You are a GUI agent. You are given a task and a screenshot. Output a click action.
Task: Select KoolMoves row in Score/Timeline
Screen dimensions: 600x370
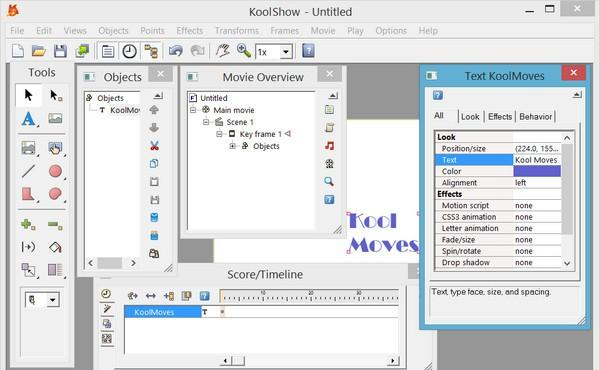tap(163, 312)
